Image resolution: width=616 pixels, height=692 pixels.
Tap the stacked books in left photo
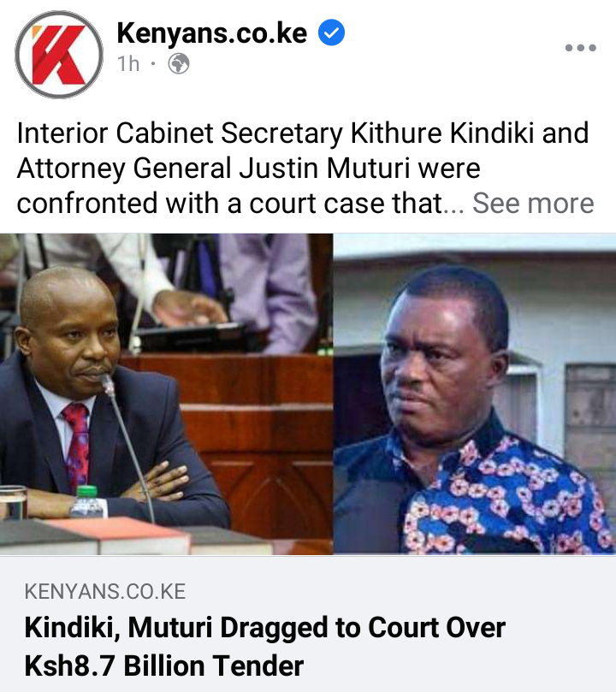[133, 536]
